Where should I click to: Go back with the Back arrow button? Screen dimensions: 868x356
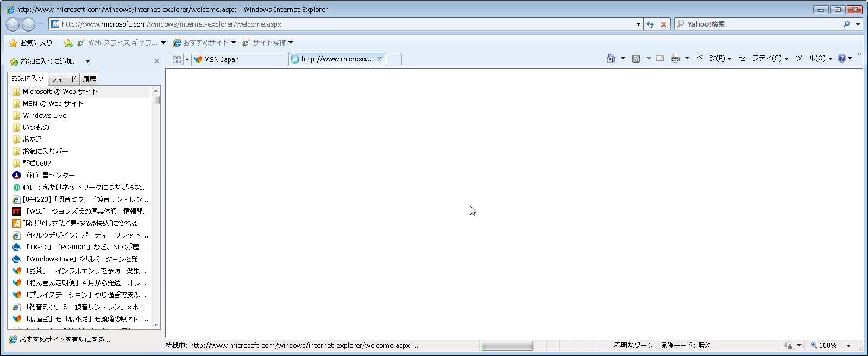point(12,24)
